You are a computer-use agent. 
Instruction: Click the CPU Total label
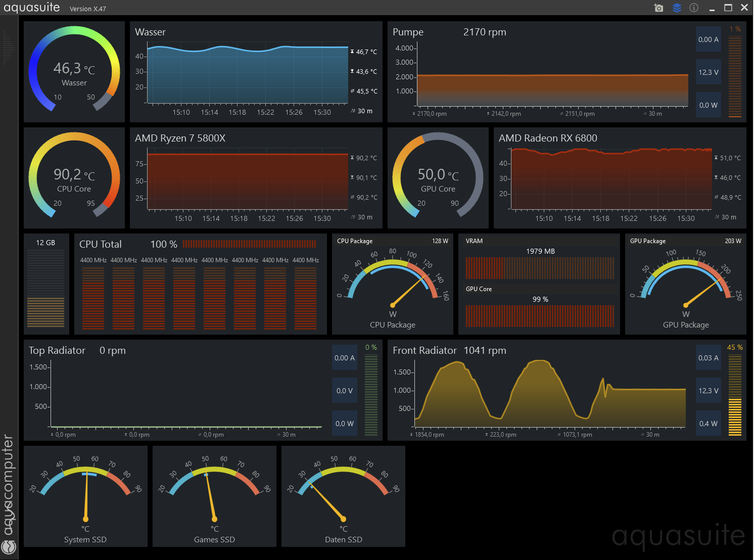pos(101,244)
